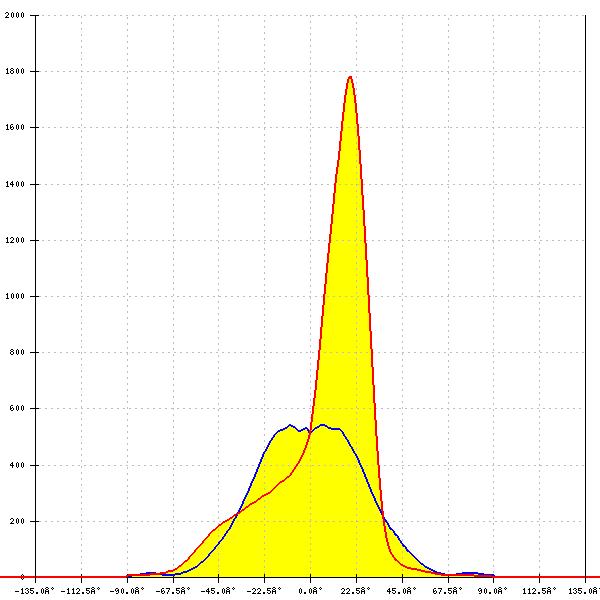The image size is (600, 600).
Task: Click the 800 y-axis label
Action: click(17, 352)
